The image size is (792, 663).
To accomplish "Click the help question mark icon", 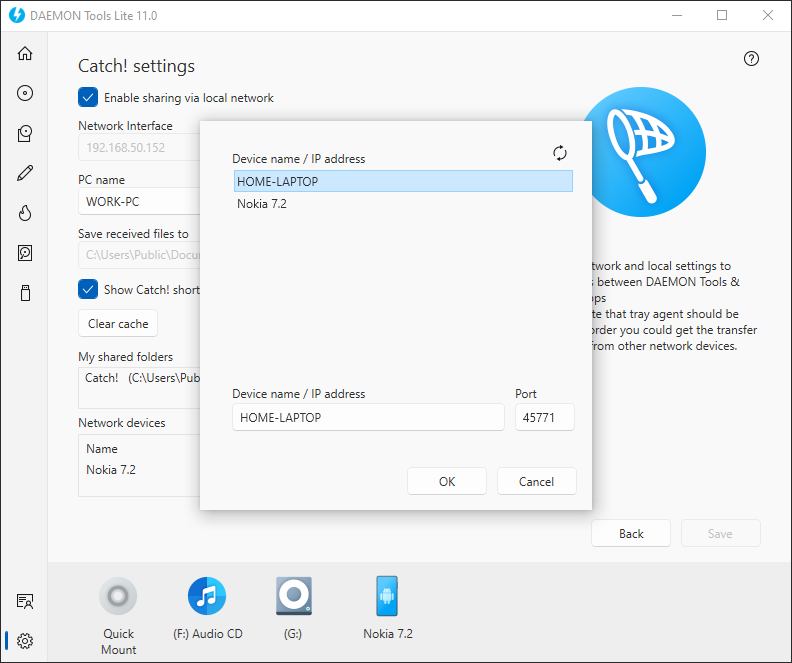I will coord(751,59).
